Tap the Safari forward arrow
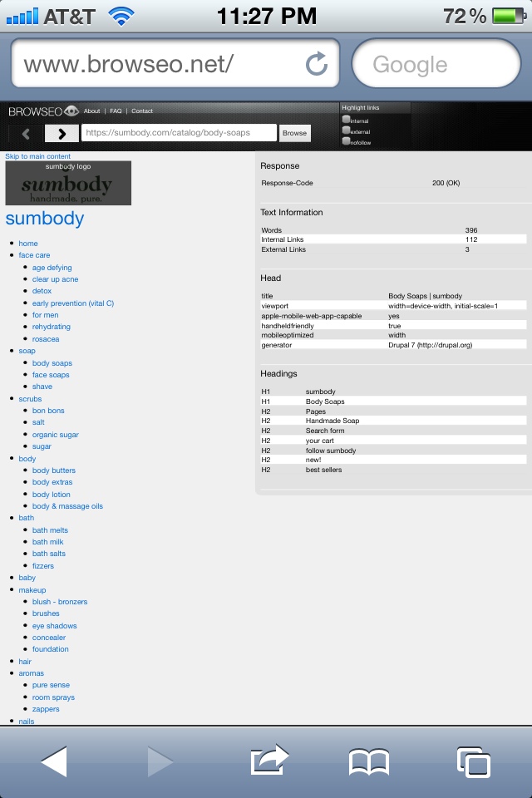 tap(160, 761)
